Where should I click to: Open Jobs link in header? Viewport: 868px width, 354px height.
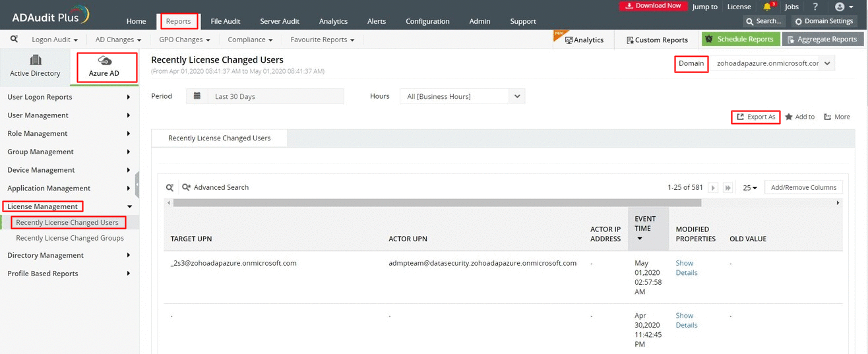coord(791,7)
